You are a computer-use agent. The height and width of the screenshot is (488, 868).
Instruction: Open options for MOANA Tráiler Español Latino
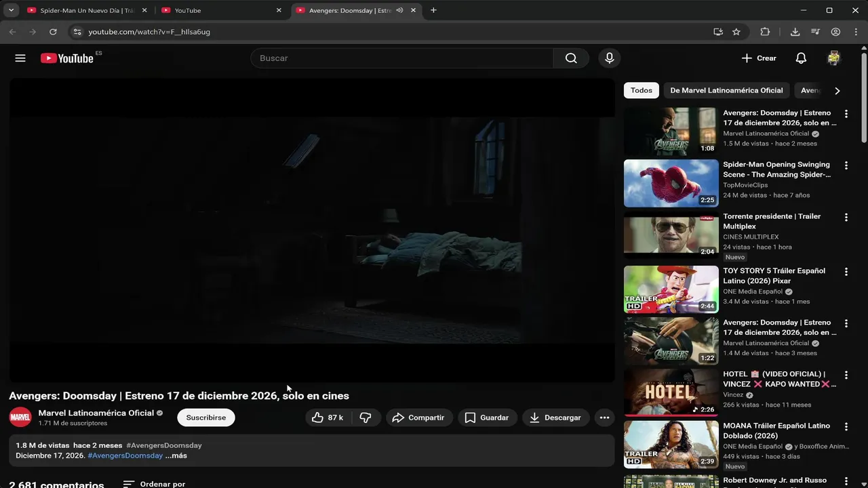pos(846,427)
